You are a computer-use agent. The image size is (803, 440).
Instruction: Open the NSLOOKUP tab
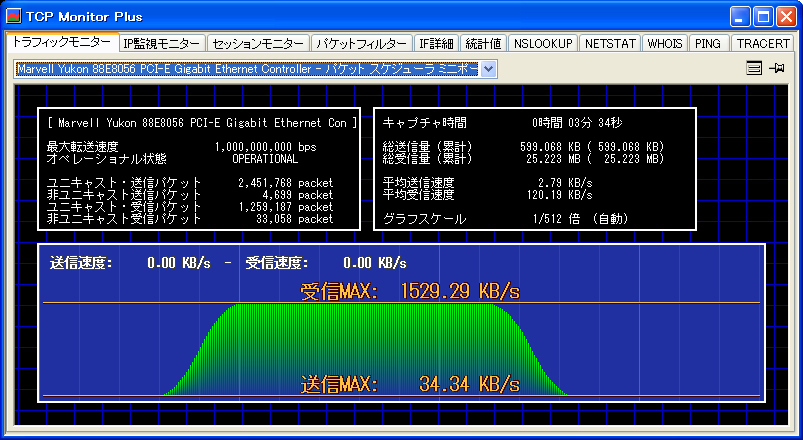click(543, 44)
